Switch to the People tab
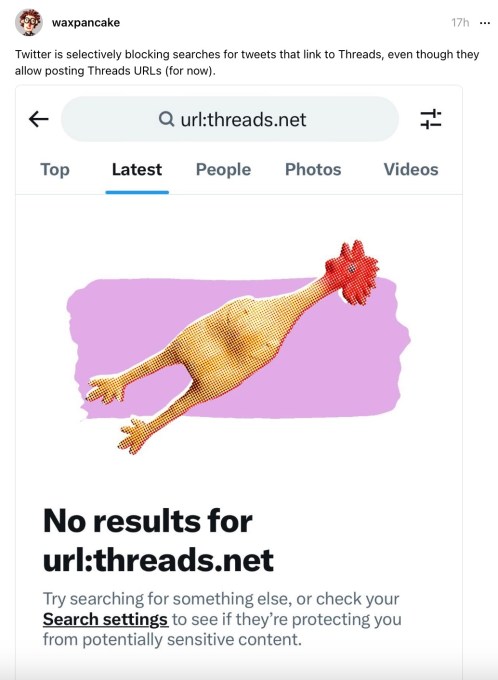The height and width of the screenshot is (680, 498). coord(223,169)
